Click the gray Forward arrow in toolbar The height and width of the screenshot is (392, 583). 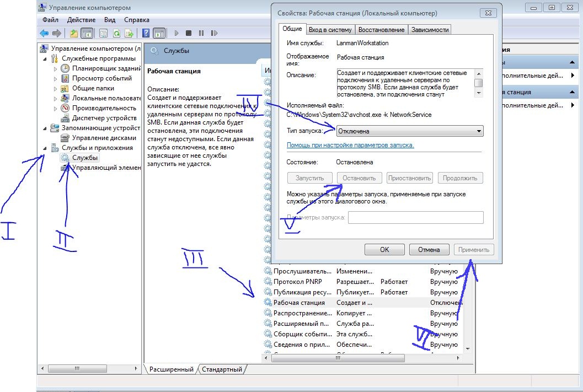pyautogui.click(x=56, y=34)
